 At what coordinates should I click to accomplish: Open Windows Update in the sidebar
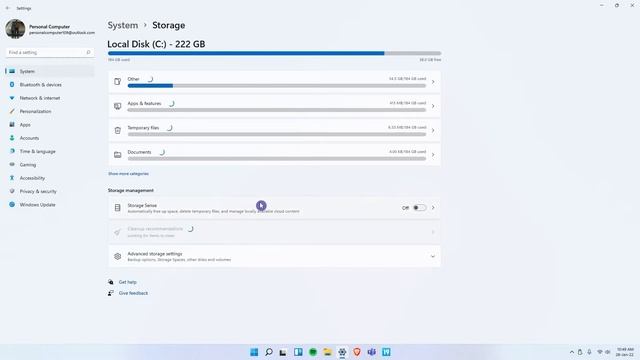click(49, 204)
